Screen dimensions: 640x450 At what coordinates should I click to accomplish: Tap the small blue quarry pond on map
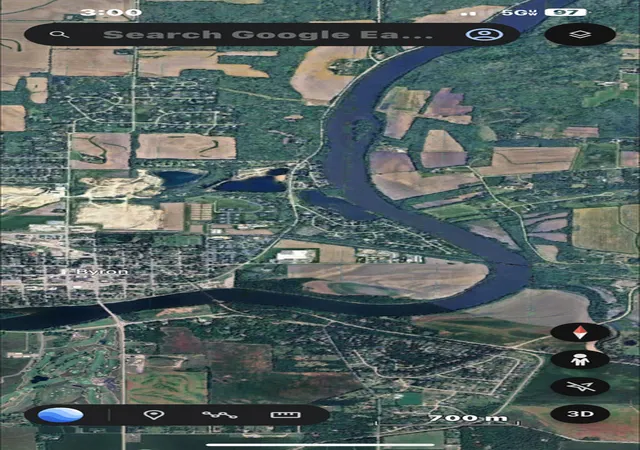178,178
